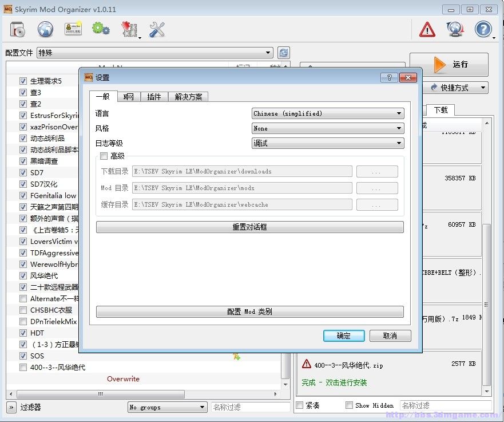Click the red warning triangle problems icon

[x=427, y=29]
